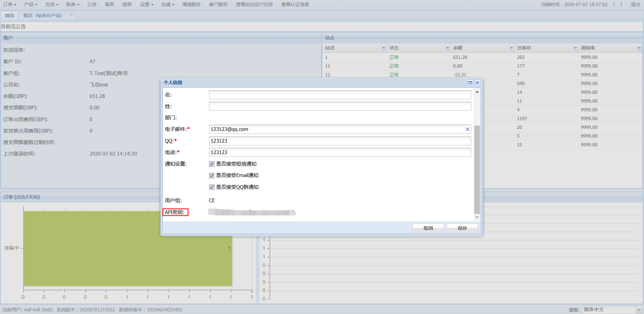The image size is (644, 314).
Task: Click the API密钥 label
Action: click(x=175, y=212)
